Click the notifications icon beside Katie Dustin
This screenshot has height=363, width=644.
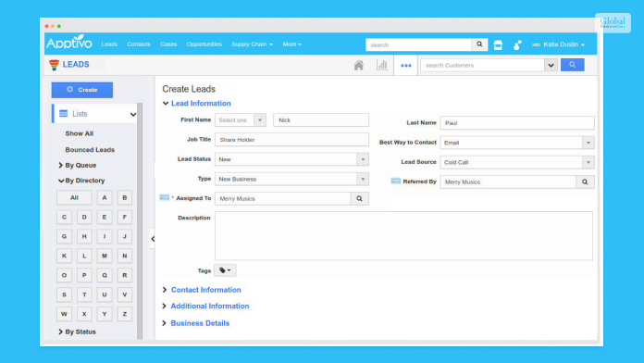point(517,44)
